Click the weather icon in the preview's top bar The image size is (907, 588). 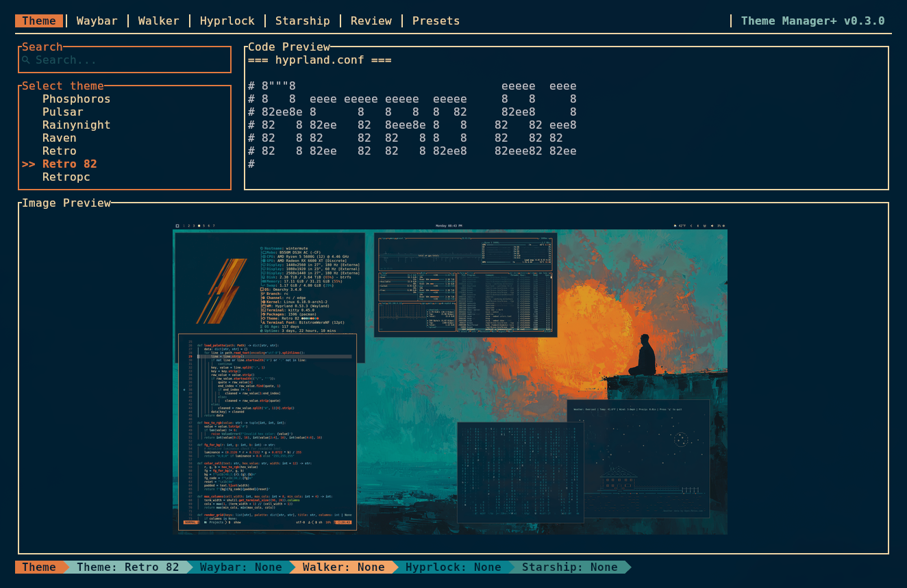[675, 225]
